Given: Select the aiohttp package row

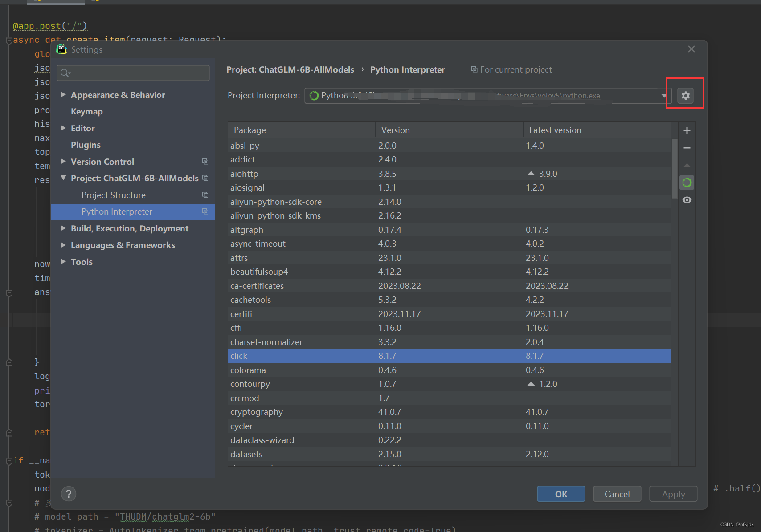Looking at the screenshot, I should 450,174.
